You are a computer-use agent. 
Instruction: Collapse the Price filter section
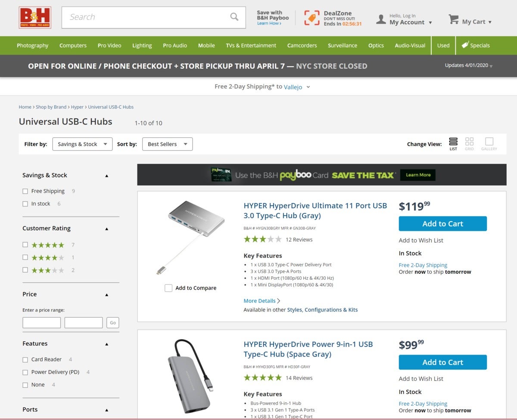pyautogui.click(x=107, y=295)
